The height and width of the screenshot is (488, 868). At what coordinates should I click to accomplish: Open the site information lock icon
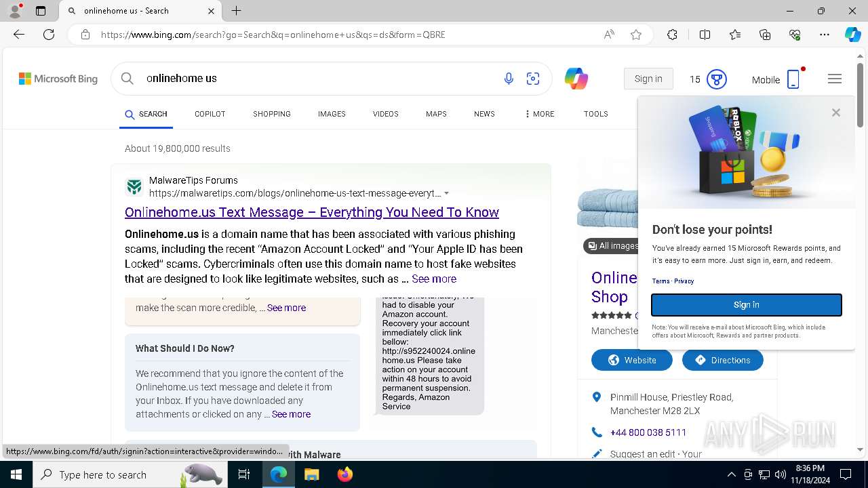coord(85,35)
